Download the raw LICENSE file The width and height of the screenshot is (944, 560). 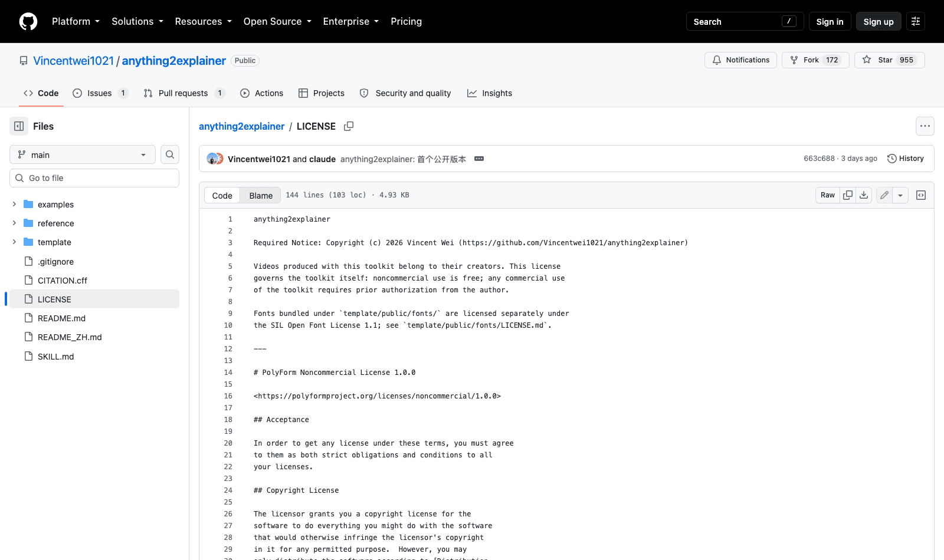pyautogui.click(x=864, y=195)
